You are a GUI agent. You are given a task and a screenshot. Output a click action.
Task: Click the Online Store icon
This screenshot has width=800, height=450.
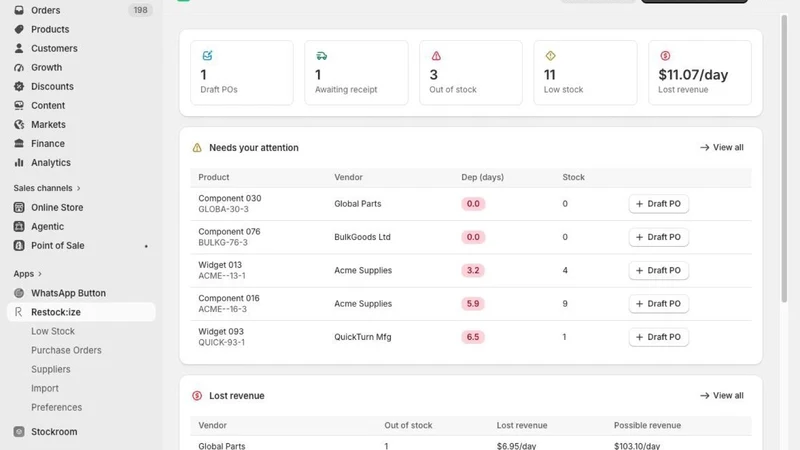19,207
